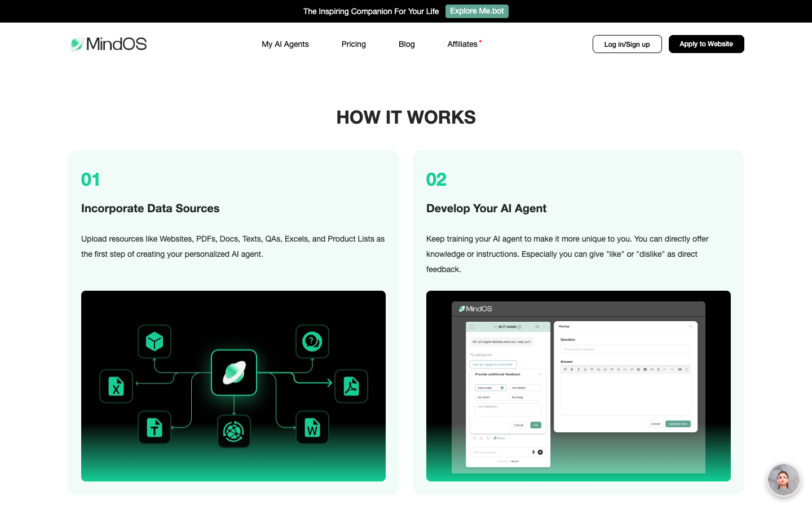Click the Question input in Revise panel

(x=625, y=349)
